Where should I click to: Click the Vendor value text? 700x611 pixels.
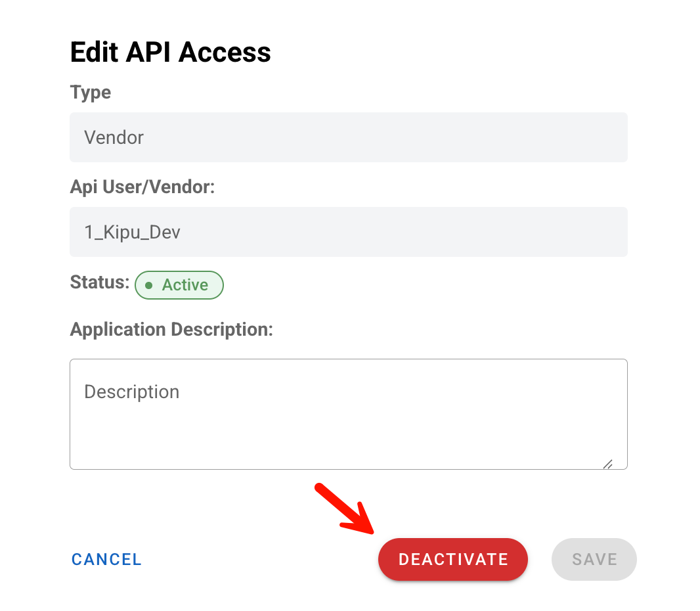(114, 137)
